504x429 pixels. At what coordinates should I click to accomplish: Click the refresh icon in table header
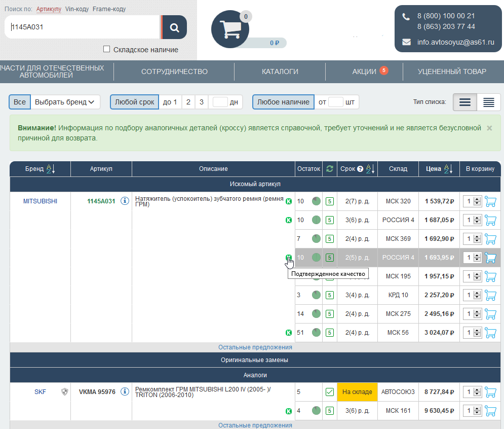(330, 169)
